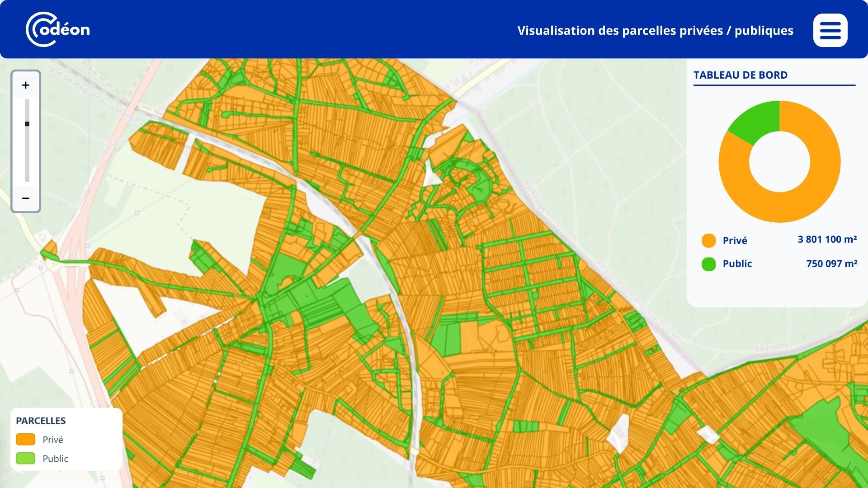868x488 pixels.
Task: Click the 'PARCELLES' legend title
Action: pos(41,421)
